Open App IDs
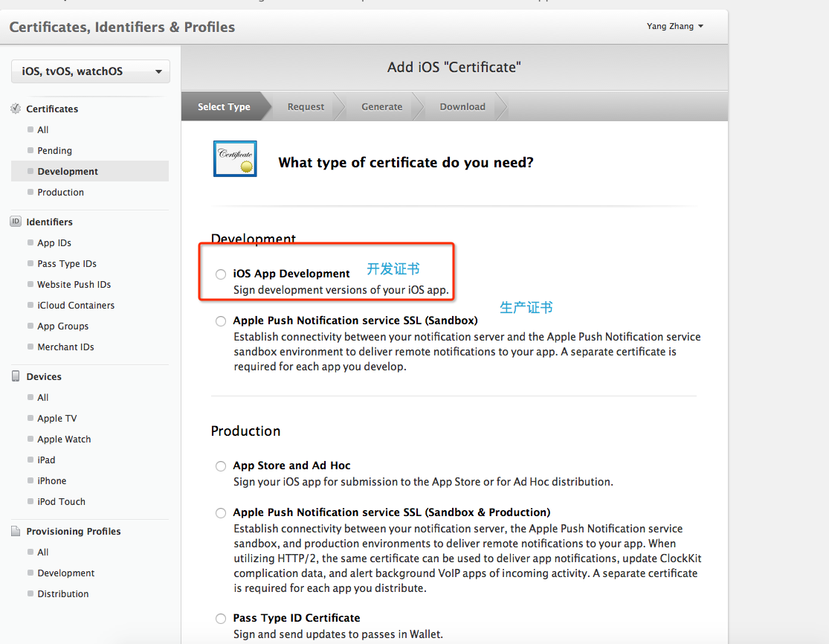The image size is (829, 644). [54, 242]
